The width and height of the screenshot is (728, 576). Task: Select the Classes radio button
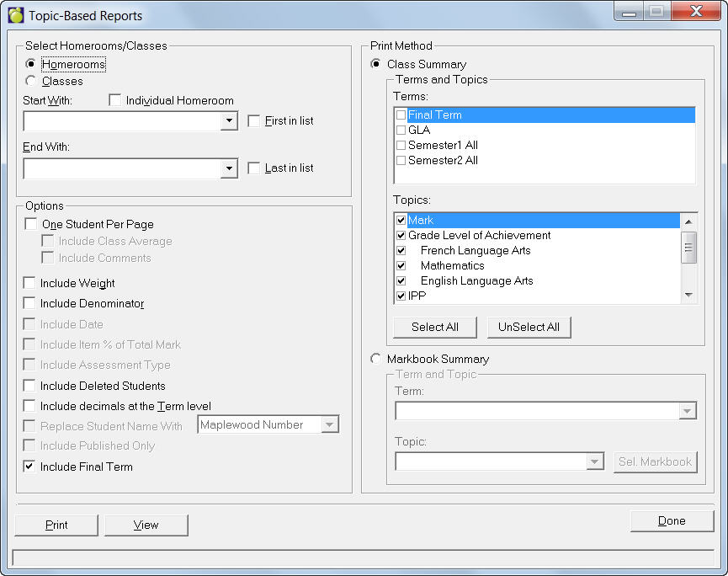(x=31, y=82)
